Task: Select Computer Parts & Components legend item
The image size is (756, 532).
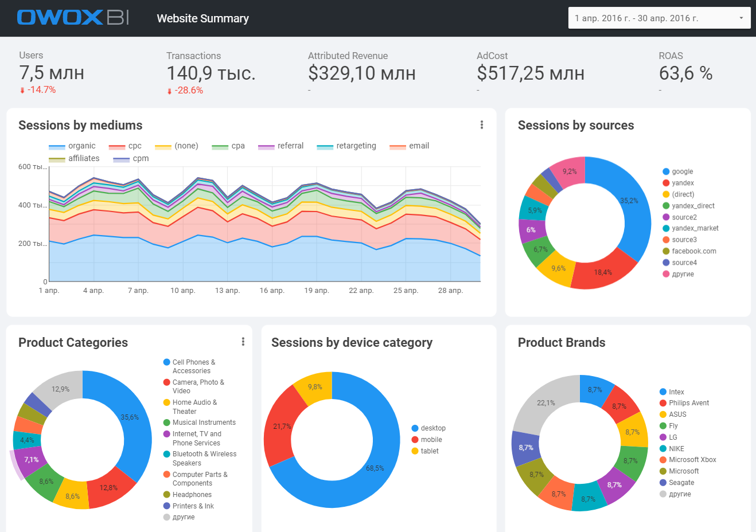Action: point(196,479)
